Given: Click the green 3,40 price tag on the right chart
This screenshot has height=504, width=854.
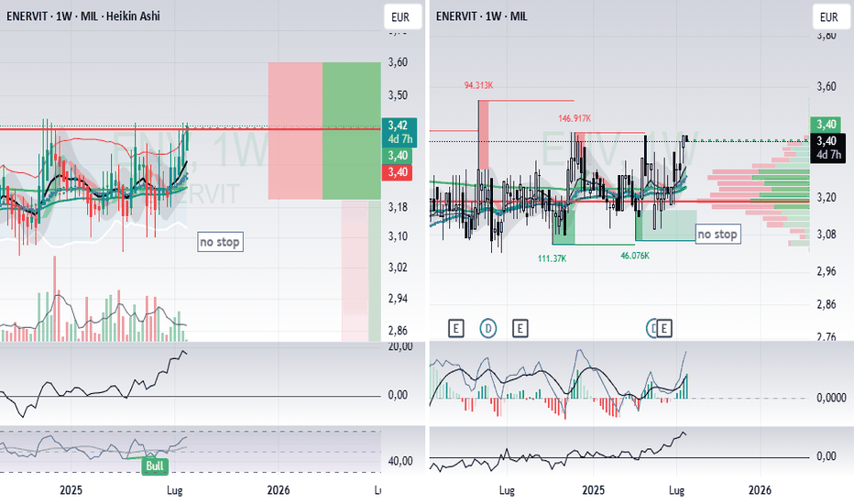Looking at the screenshot, I should click(x=827, y=125).
